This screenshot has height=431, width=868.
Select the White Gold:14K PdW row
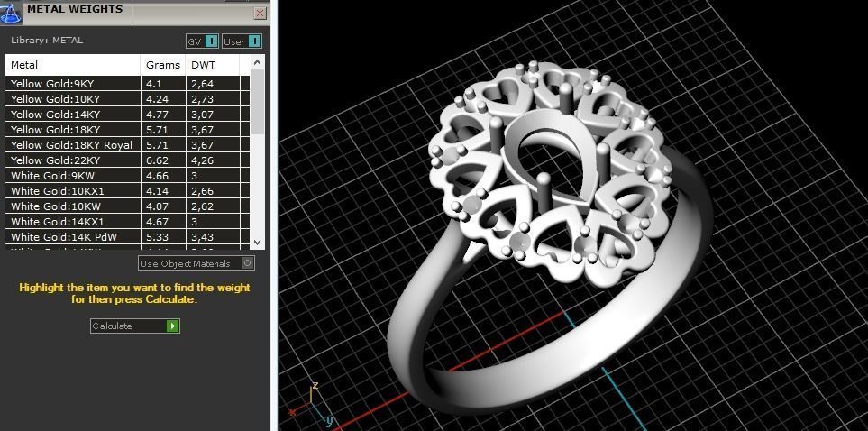(128, 237)
